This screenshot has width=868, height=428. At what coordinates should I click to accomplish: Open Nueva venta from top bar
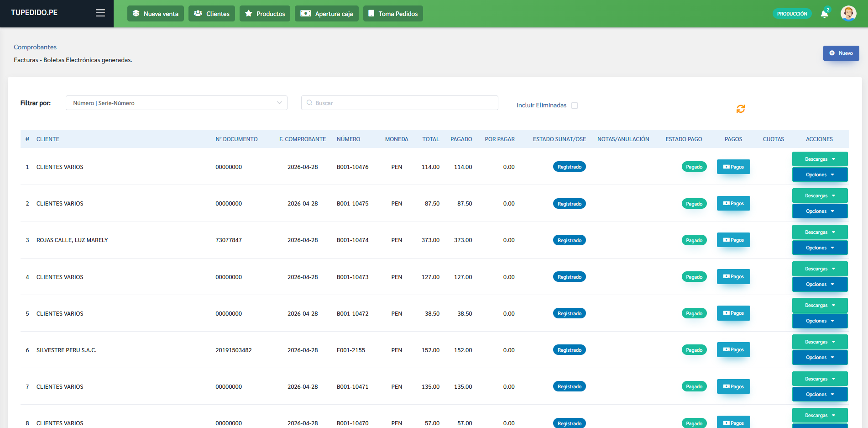[156, 14]
